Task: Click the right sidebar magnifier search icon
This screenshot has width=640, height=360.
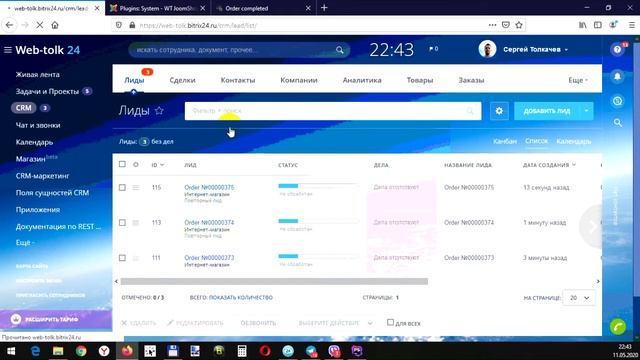Action: coord(618,122)
